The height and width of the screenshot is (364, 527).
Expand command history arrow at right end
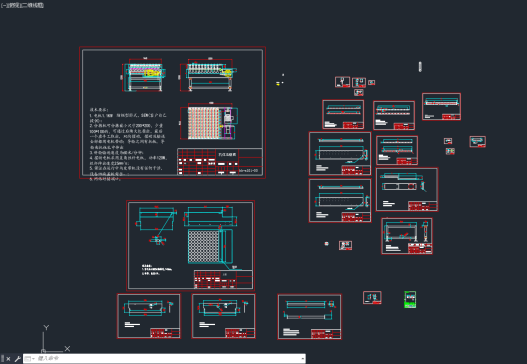point(303,359)
